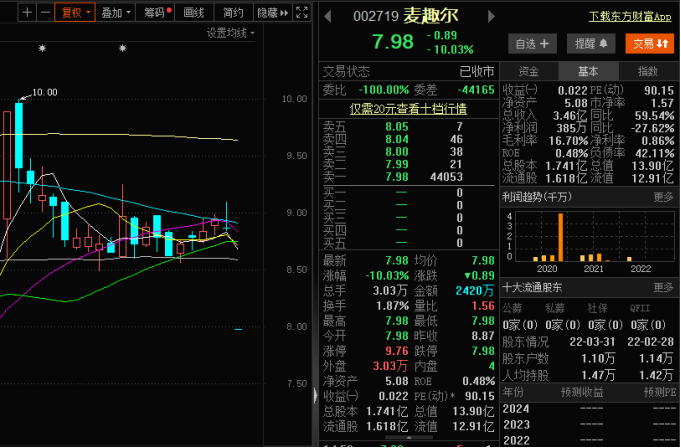The width and height of the screenshot is (681, 448).
Task: Select 卖四 price 8.04
Action: click(397, 139)
